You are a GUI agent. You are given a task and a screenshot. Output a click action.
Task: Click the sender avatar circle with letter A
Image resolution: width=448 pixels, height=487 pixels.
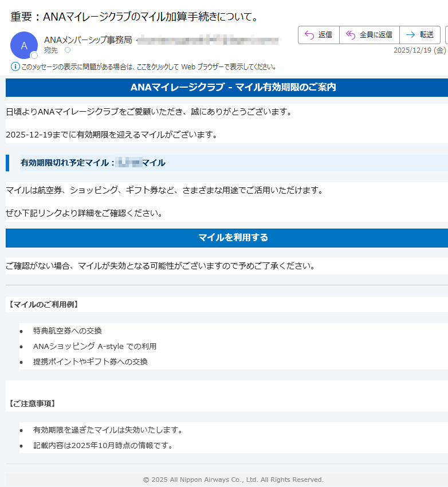point(24,45)
